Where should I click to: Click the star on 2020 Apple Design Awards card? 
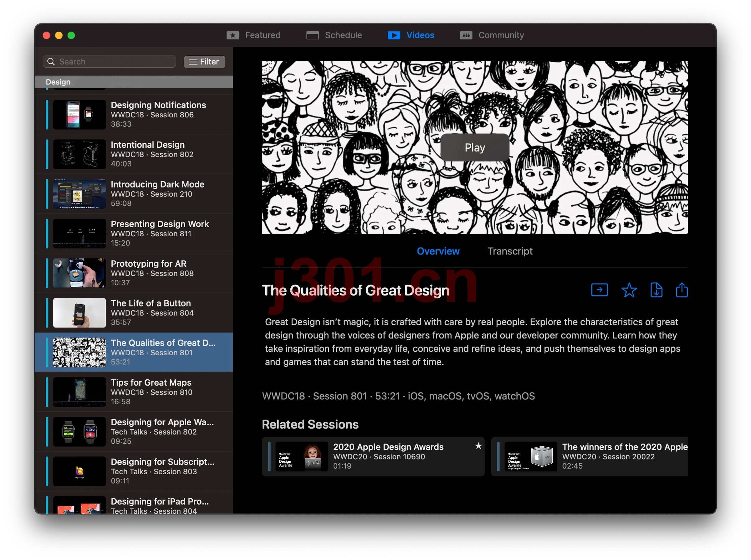478,446
